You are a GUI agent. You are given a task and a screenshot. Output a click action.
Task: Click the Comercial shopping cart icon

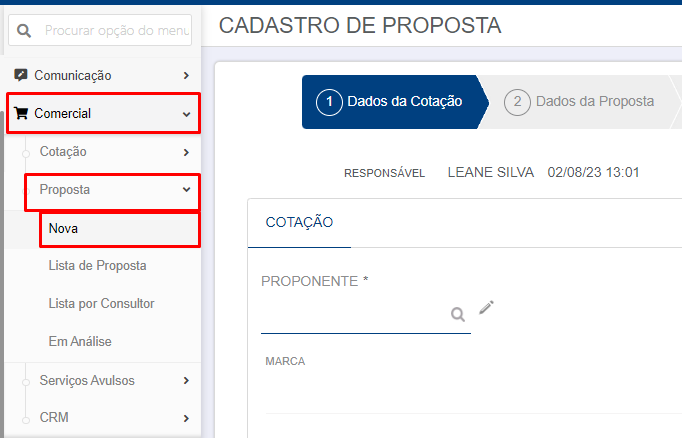coord(20,113)
